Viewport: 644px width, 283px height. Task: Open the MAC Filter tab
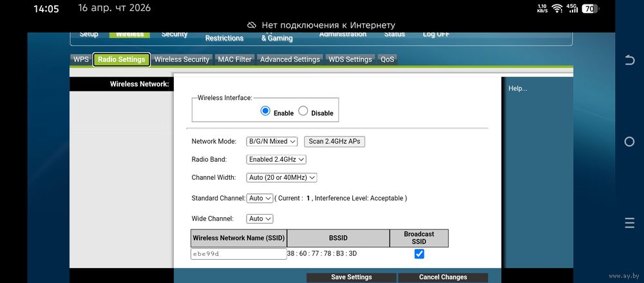234,59
